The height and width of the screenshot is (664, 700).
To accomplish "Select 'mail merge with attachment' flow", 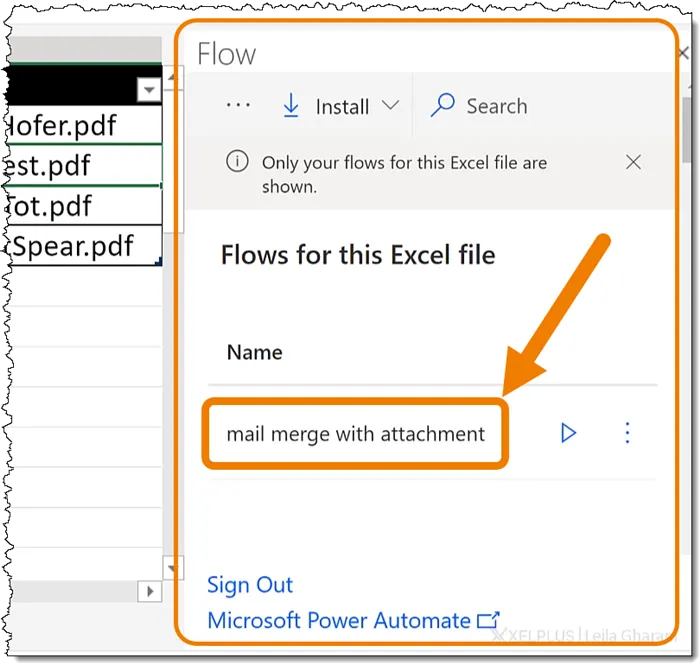I will point(355,434).
